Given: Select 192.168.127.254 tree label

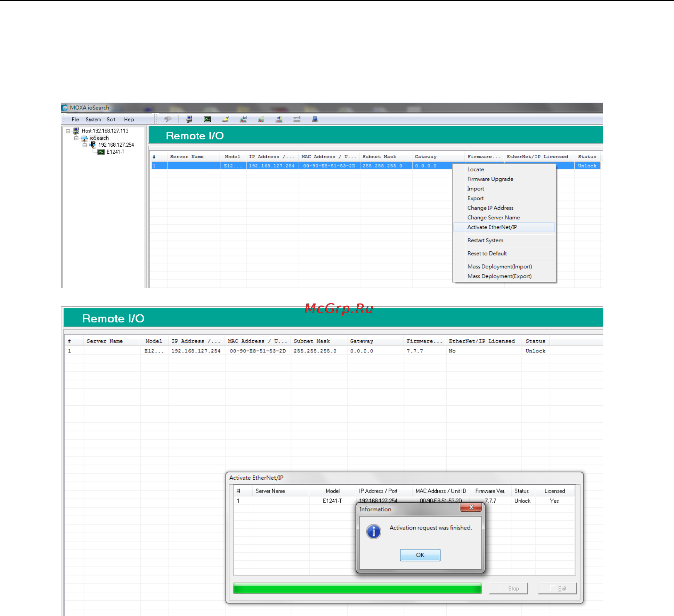Looking at the screenshot, I should tap(116, 145).
